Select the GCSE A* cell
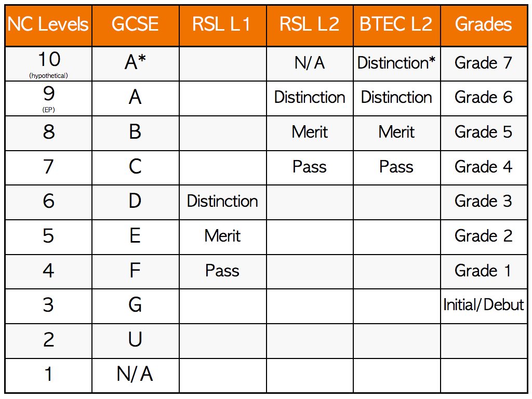 click(136, 64)
